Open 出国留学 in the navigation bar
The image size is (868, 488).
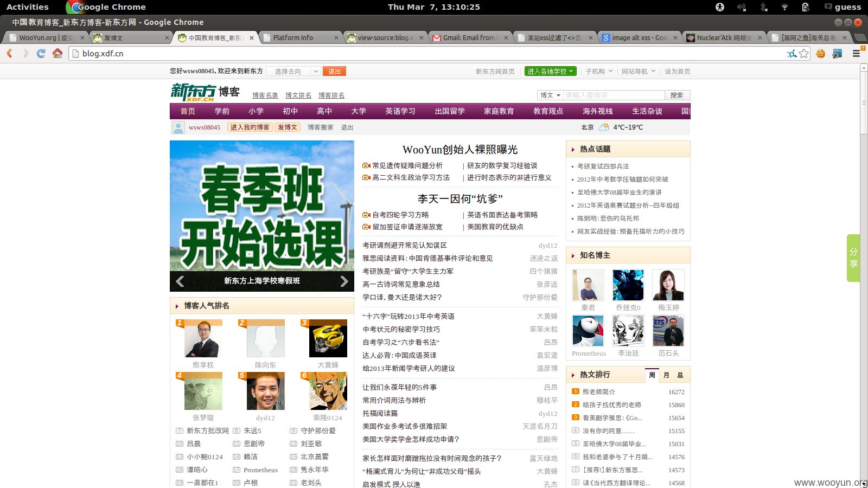(x=450, y=111)
